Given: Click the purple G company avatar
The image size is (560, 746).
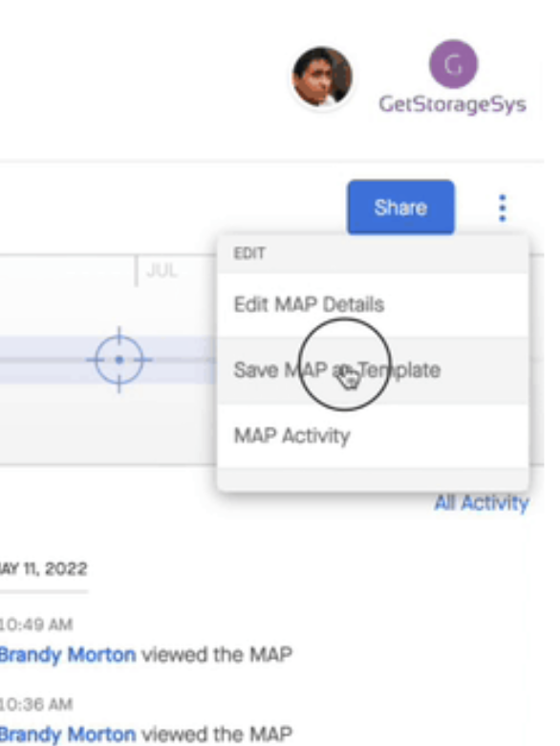Looking at the screenshot, I should point(454,64).
